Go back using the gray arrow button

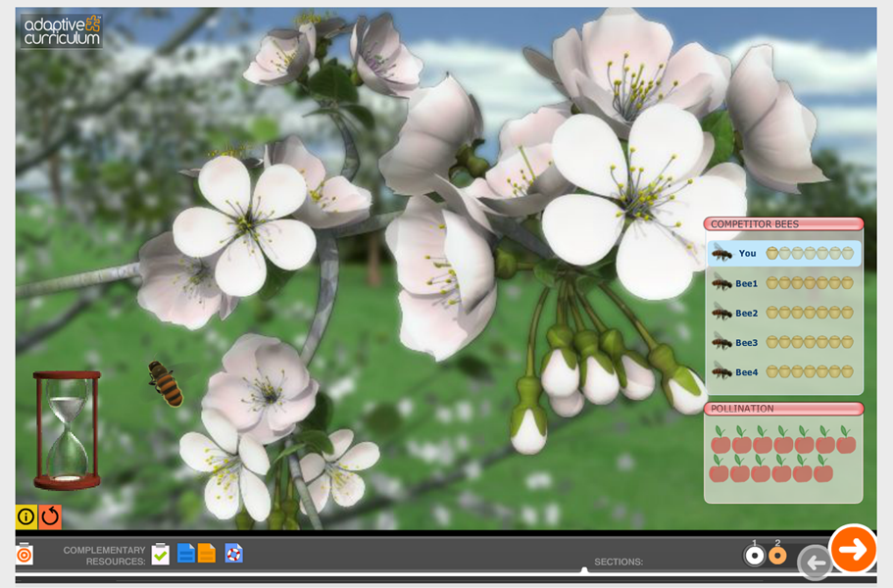click(x=814, y=563)
